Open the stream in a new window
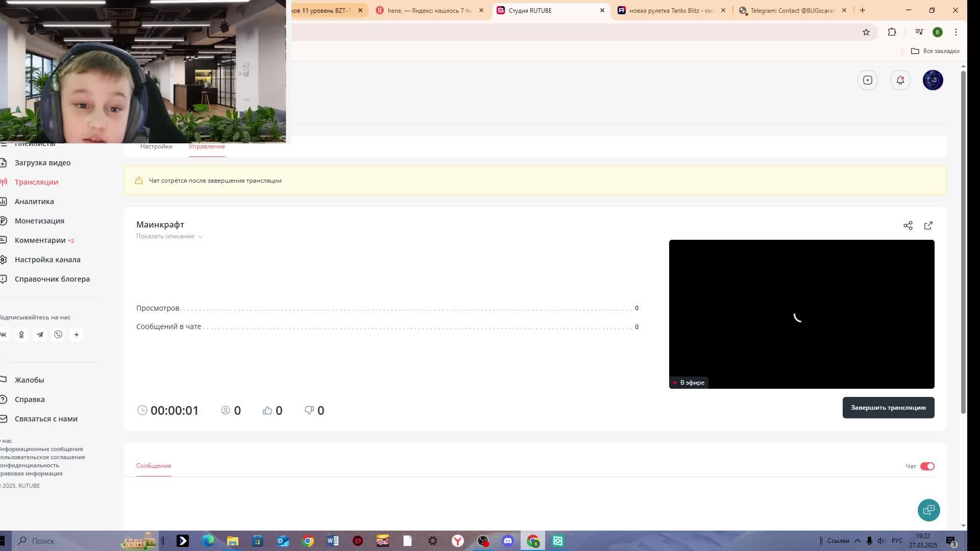The image size is (980, 551). click(928, 226)
